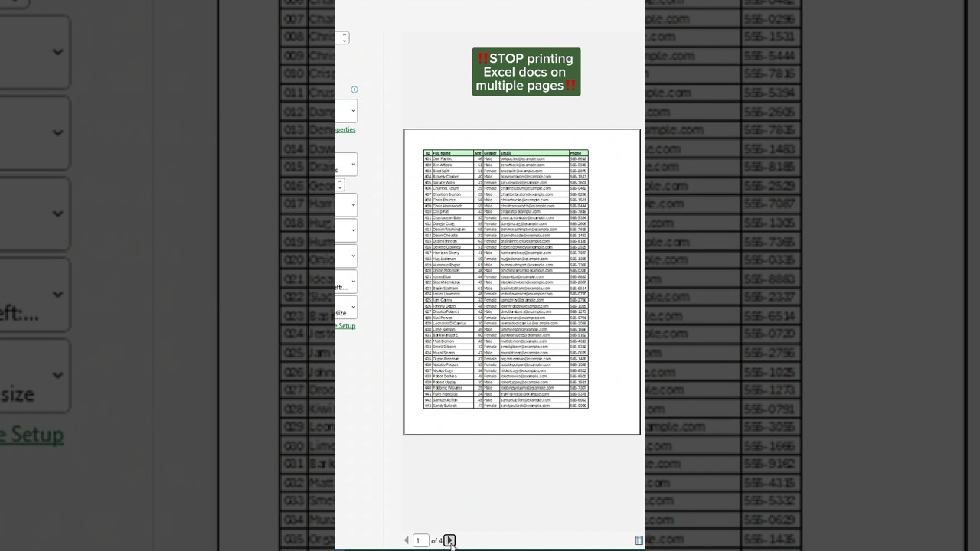The width and height of the screenshot is (980, 551).
Task: Open the print area settings dropdown
Action: point(347,164)
